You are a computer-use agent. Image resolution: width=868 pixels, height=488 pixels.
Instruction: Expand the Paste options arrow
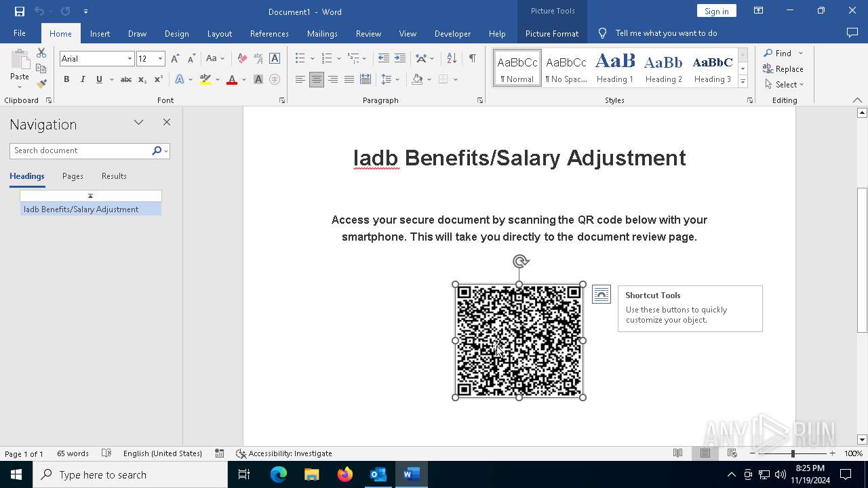click(20, 87)
